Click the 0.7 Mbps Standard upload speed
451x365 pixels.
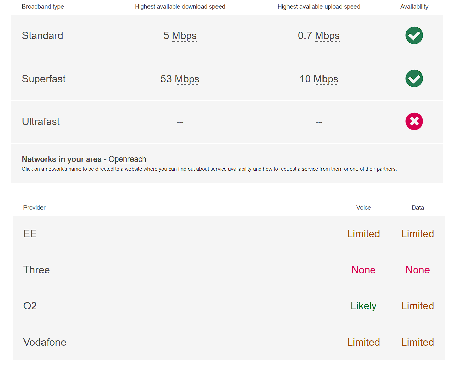[319, 36]
